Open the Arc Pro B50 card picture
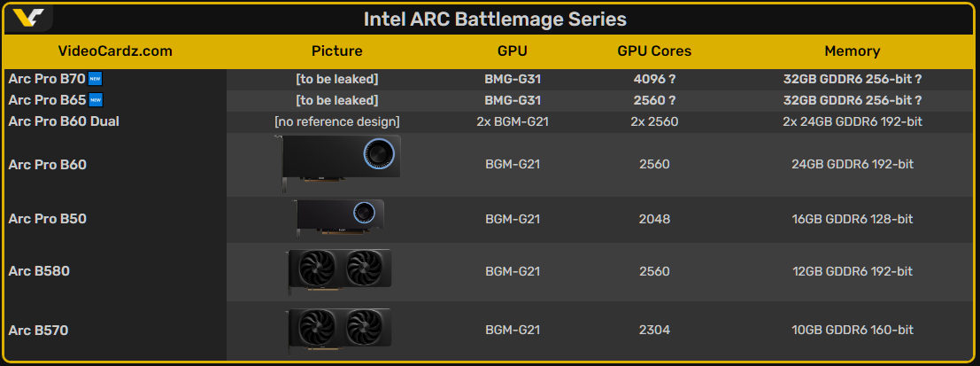The width and height of the screenshot is (980, 366). coord(340,219)
